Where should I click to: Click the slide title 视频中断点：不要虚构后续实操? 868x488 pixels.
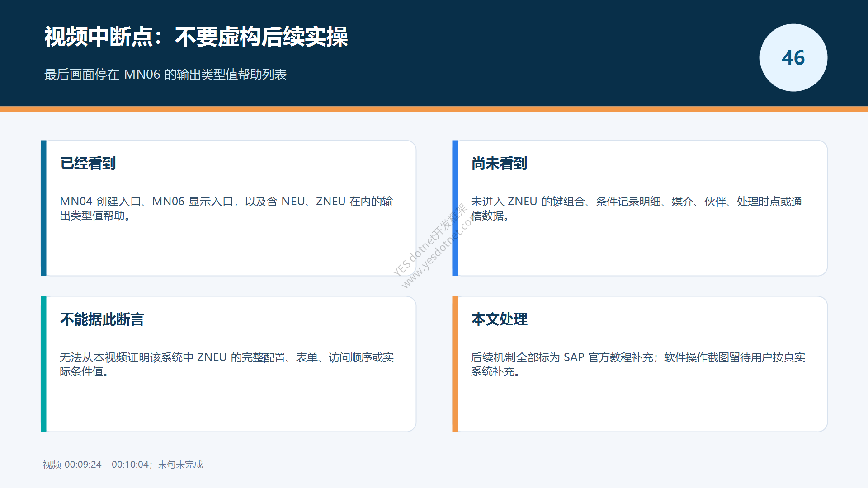coord(196,37)
